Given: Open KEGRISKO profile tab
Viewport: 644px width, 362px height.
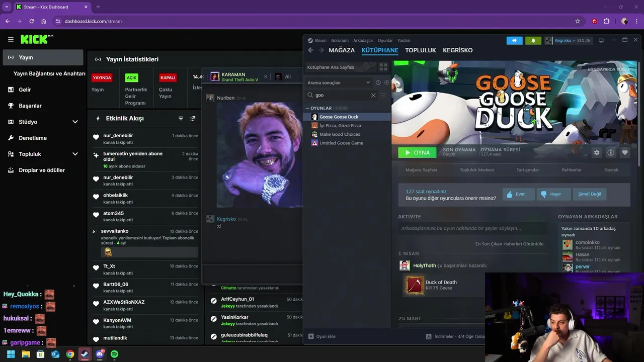Looking at the screenshot, I should (x=457, y=50).
